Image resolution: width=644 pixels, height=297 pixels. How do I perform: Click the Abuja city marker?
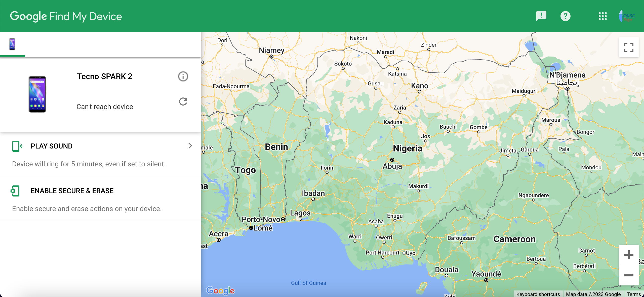pos(392,160)
